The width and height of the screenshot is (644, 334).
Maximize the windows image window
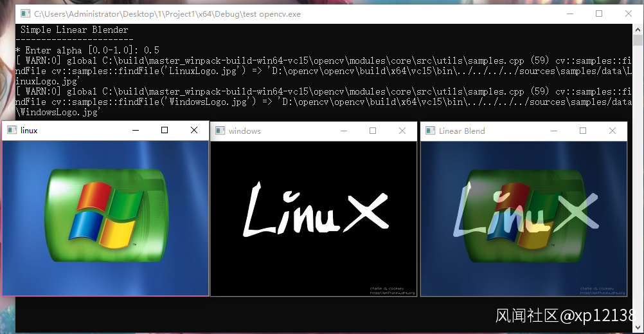(x=373, y=131)
